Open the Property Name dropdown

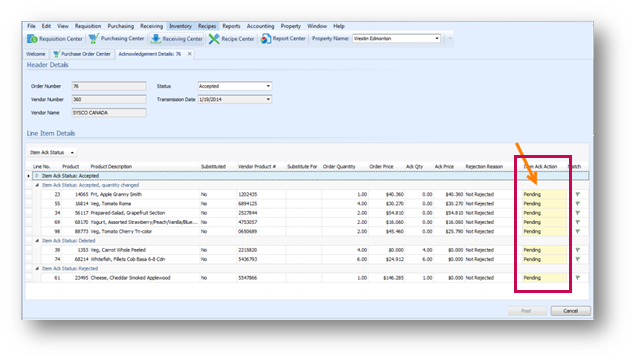coord(437,39)
